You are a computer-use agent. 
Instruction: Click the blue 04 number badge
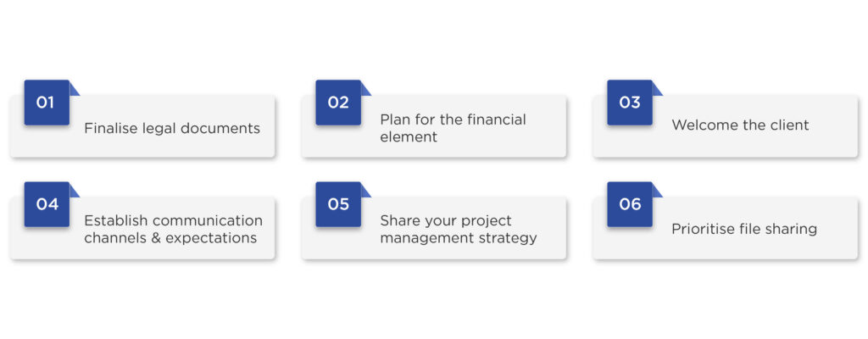[x=47, y=204]
